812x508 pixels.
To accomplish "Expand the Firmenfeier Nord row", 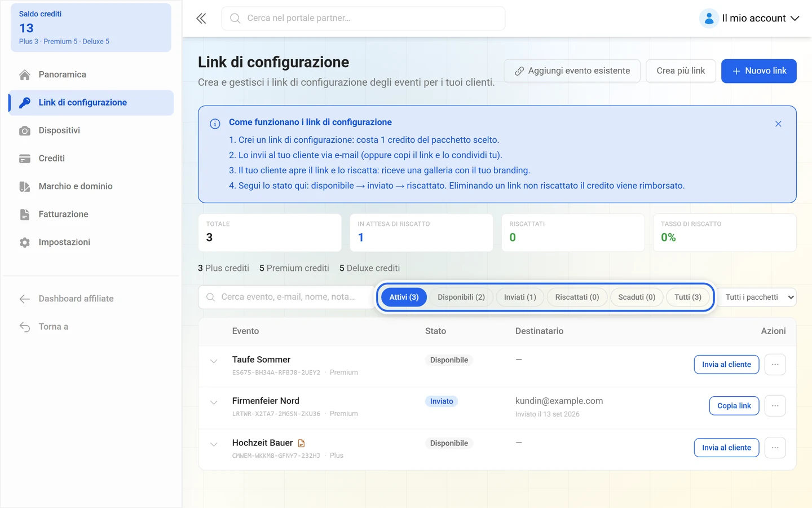I will pyautogui.click(x=214, y=402).
